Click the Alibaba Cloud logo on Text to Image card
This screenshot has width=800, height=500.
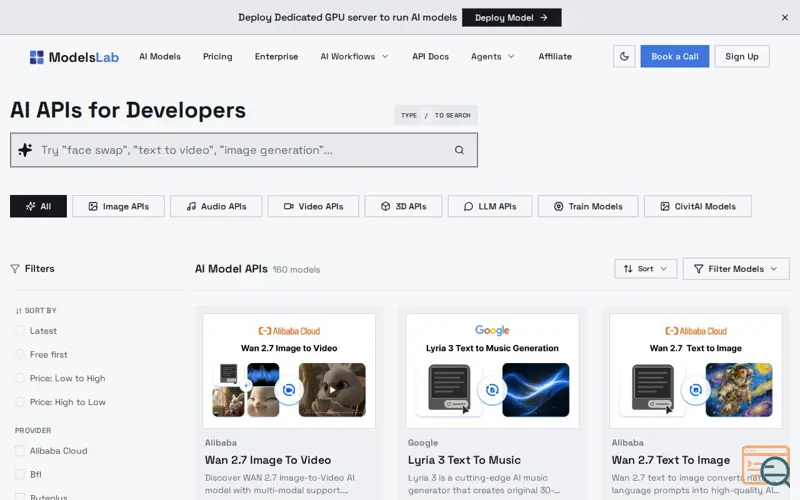[696, 331]
